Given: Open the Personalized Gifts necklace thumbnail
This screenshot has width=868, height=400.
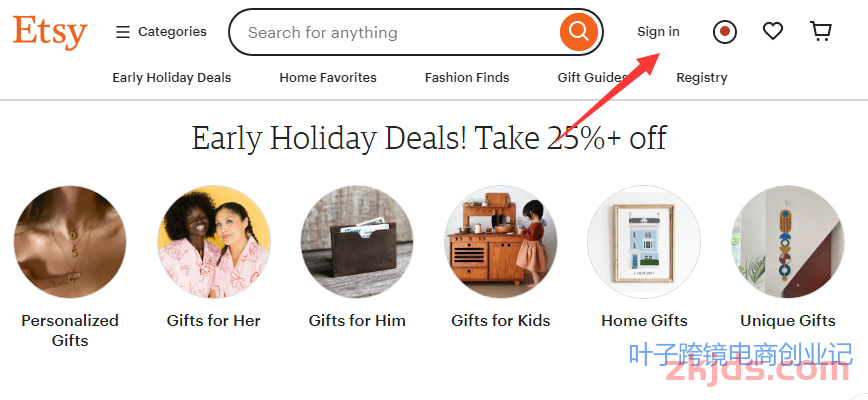Looking at the screenshot, I should [70, 242].
